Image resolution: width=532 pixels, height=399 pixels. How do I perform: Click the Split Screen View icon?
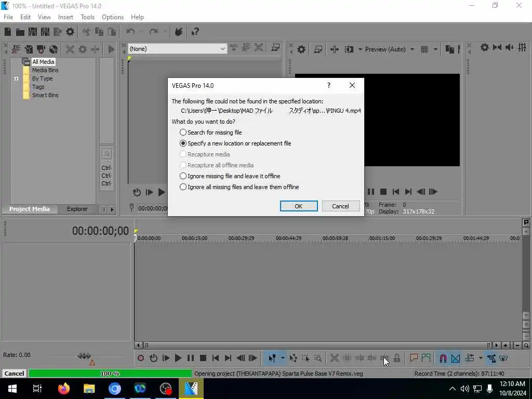[349, 49]
